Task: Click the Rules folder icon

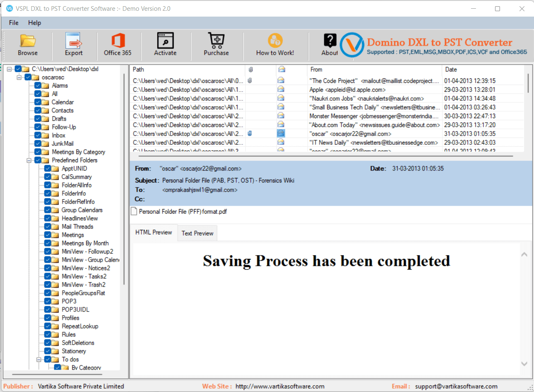Action: tap(55, 334)
